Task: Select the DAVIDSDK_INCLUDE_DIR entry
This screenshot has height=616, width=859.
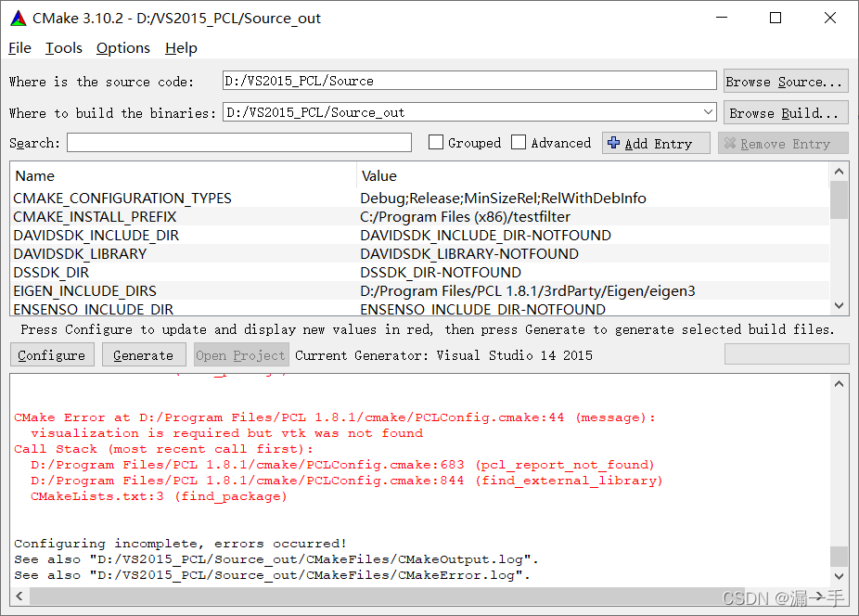Action: pyautogui.click(x=96, y=235)
